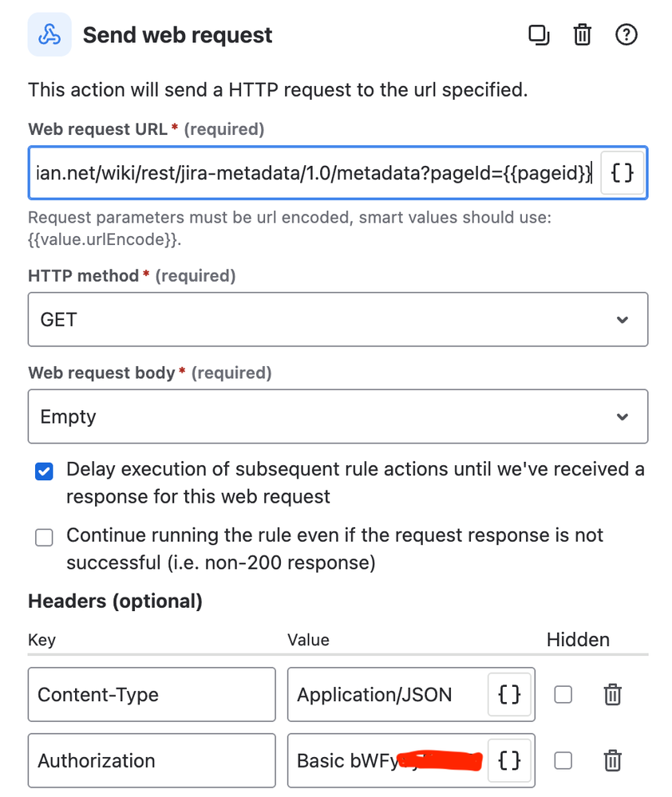Delete the Send web request action

[582, 34]
